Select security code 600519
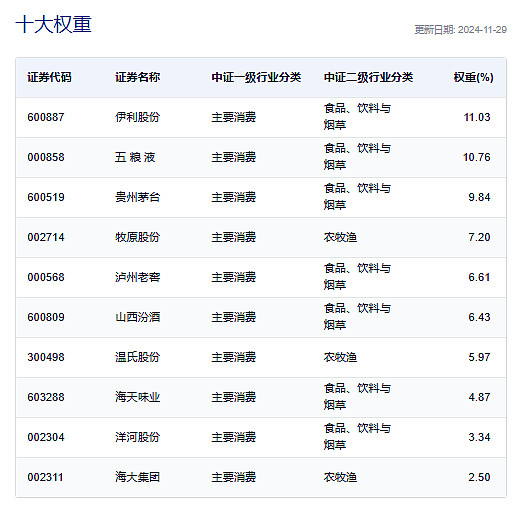The image size is (517, 510). tap(46, 197)
